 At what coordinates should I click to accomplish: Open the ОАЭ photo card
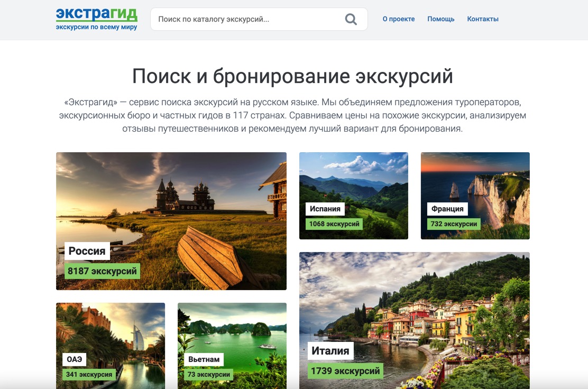[x=111, y=346]
